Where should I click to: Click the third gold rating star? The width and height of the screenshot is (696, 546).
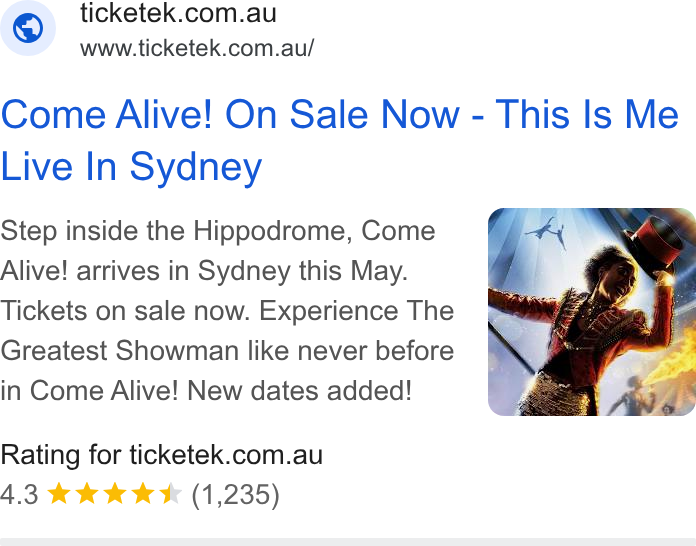point(115,494)
